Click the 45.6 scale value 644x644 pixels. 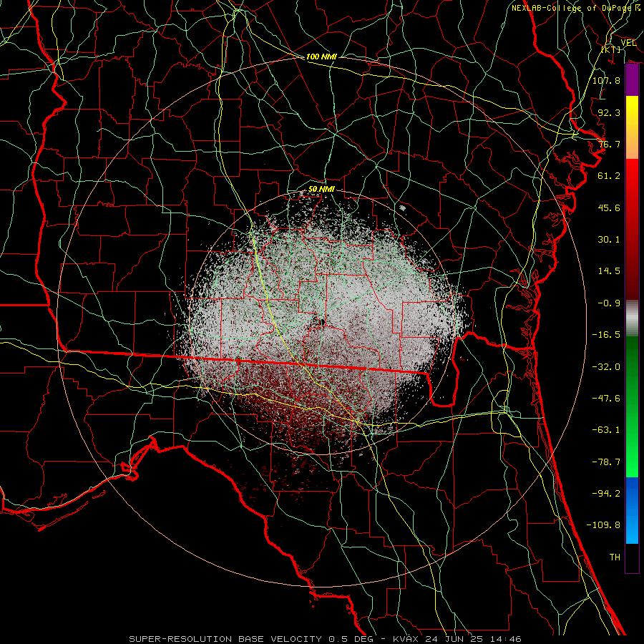pyautogui.click(x=609, y=208)
